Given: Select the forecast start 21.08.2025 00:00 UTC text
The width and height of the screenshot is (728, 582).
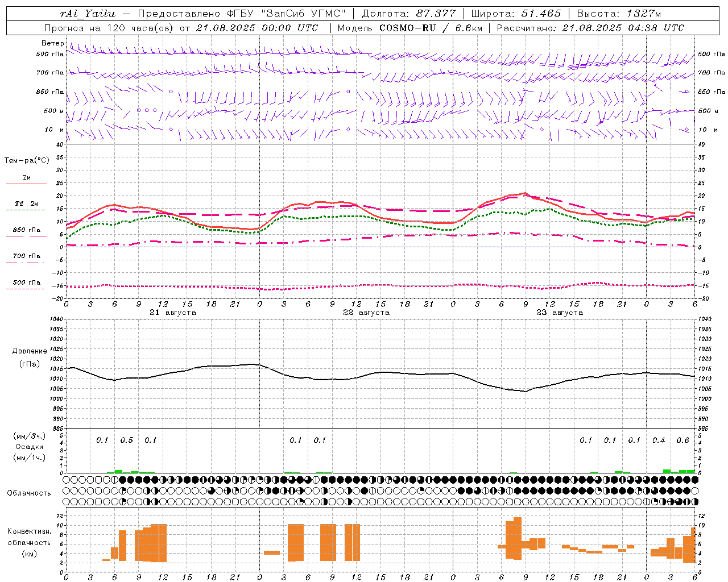Looking at the screenshot, I should pyautogui.click(x=257, y=28).
